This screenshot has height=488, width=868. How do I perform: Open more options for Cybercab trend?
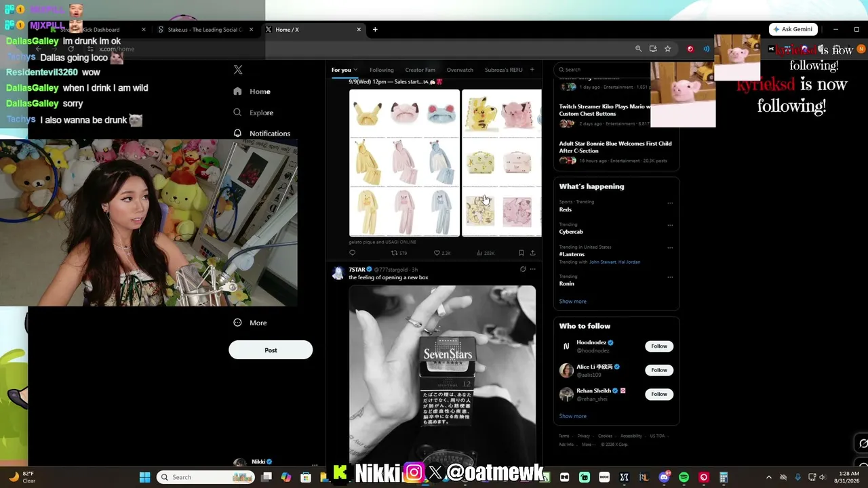point(670,225)
